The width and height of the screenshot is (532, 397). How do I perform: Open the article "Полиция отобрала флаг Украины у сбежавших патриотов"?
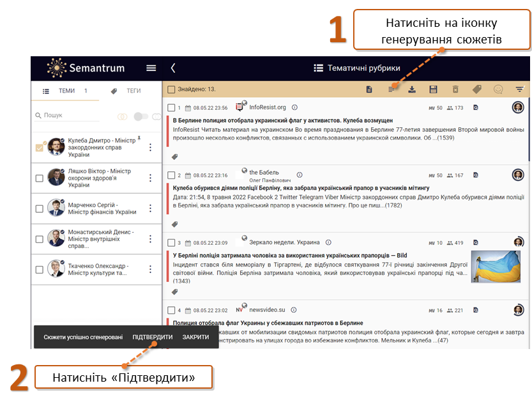tap(268, 323)
